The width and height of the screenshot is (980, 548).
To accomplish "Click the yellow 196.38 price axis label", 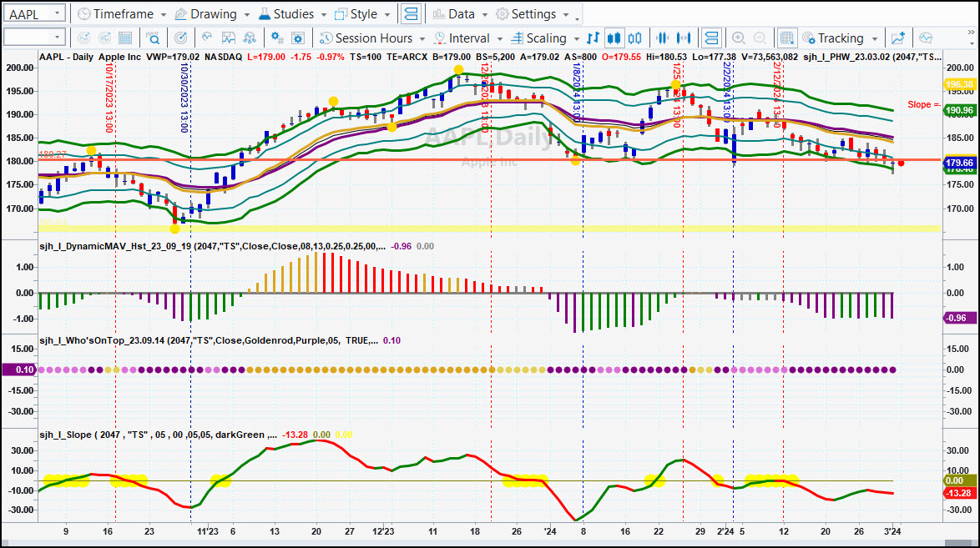I will pyautogui.click(x=959, y=84).
